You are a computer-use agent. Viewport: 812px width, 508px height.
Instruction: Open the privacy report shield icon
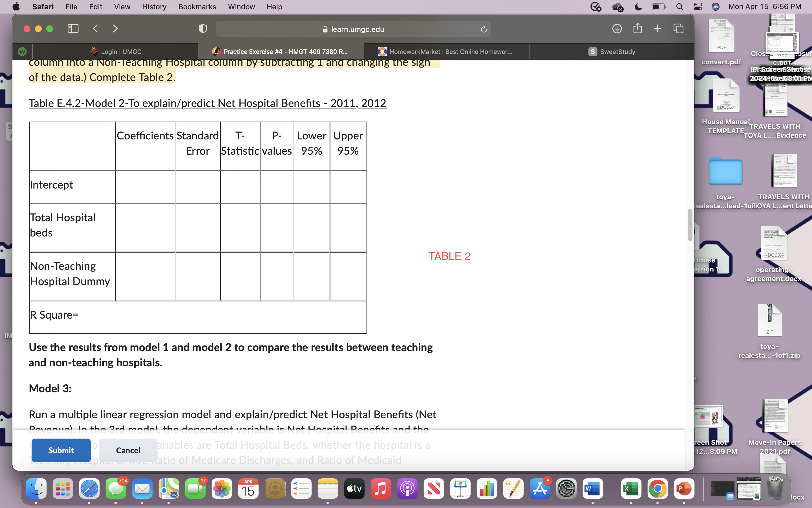point(203,29)
